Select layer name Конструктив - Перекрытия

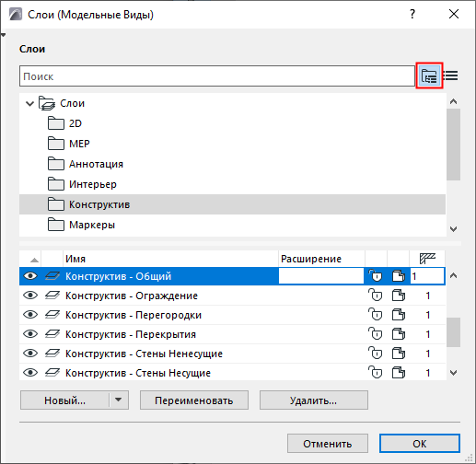tap(131, 334)
